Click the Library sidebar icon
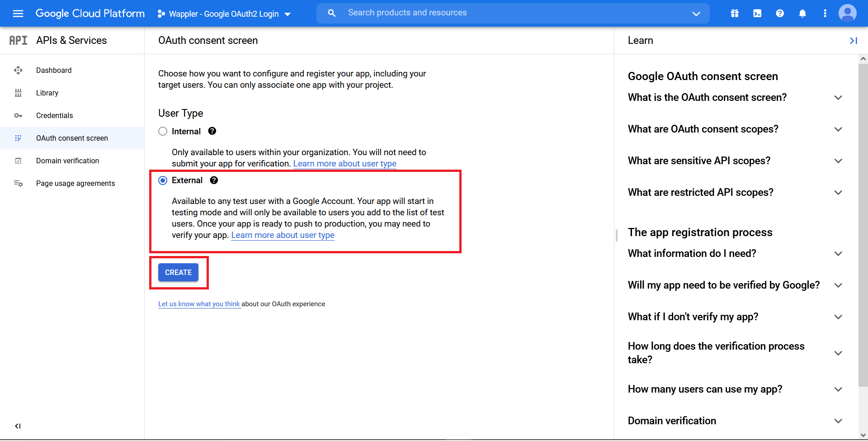This screenshot has width=868, height=441. click(18, 93)
